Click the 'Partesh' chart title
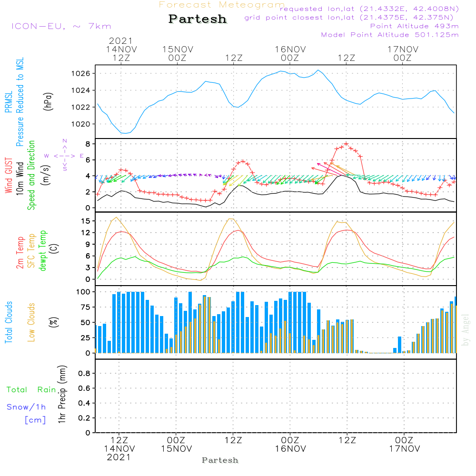The height and width of the screenshot is (476, 476). tap(198, 19)
